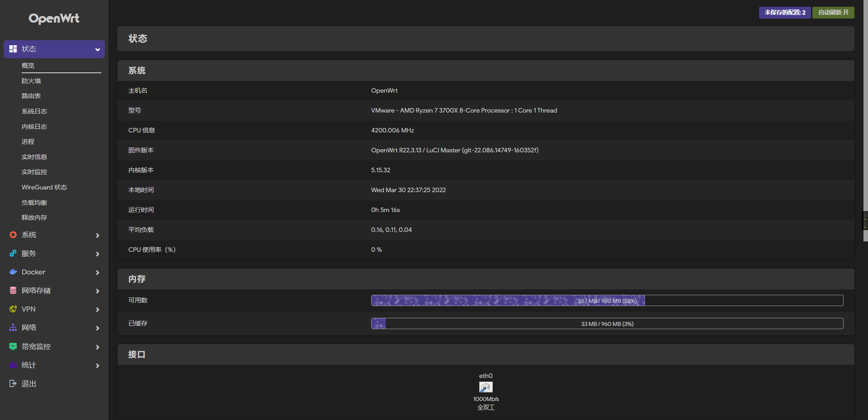Click the CPU frequency 4200.006 MHz
The height and width of the screenshot is (420, 868).
[x=392, y=130]
